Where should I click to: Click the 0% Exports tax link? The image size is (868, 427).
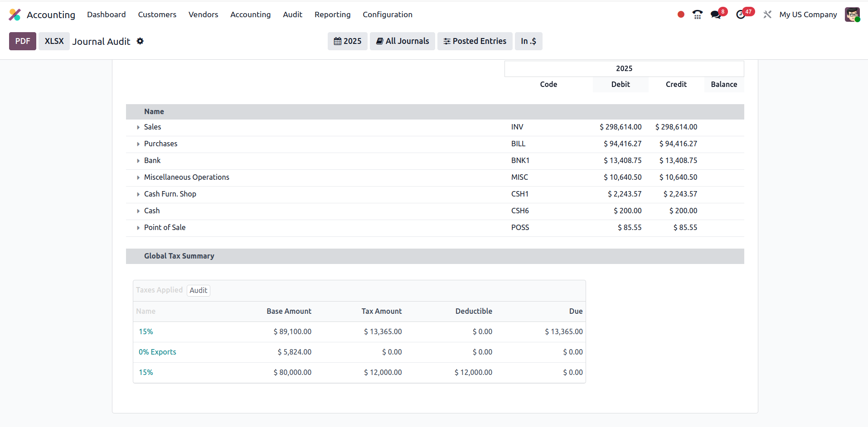[157, 352]
